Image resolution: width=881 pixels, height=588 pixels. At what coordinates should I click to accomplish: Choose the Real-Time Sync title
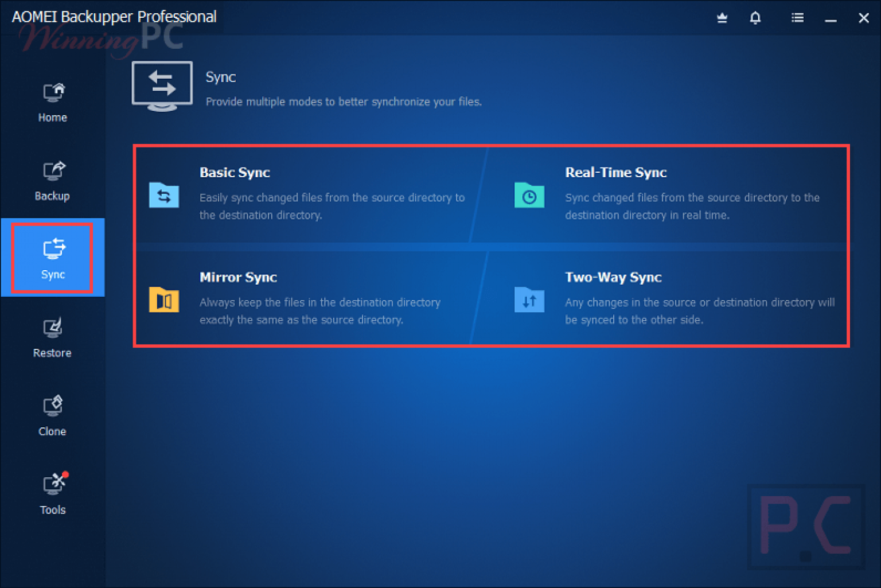point(615,173)
